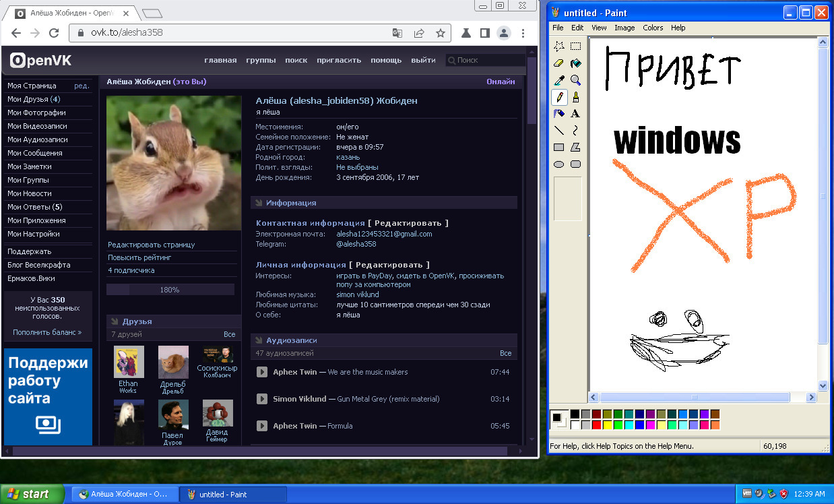Screen dimensions: 834x504
Task: Open friend Павел Дуров avatar
Action: click(x=173, y=414)
